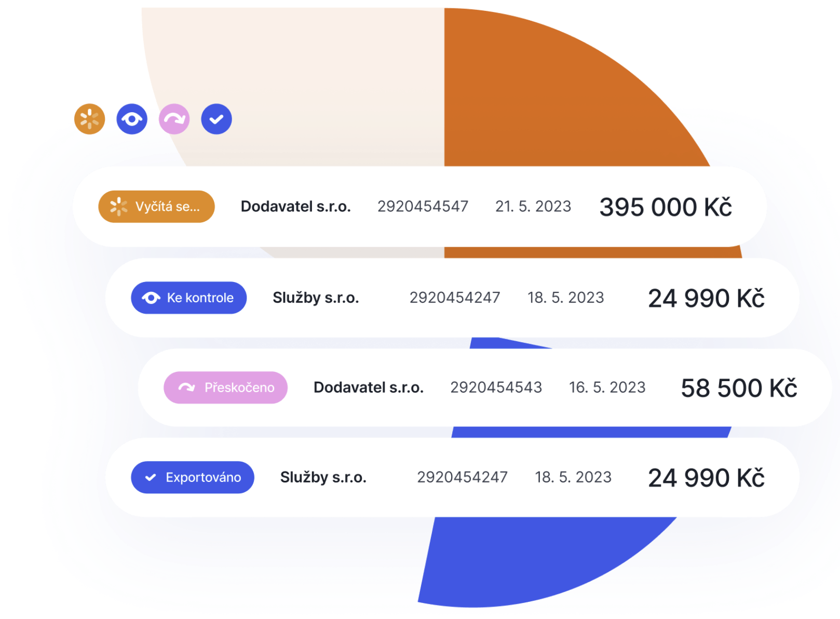Click the orange spinner status circle icon
The image size is (840, 619).
(89, 119)
